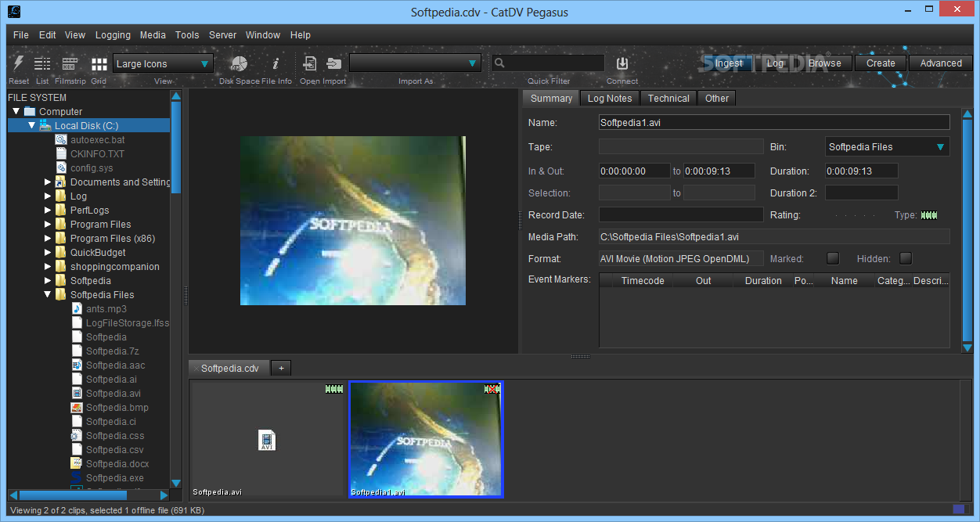
Task: Open Disk Space pie chart tool
Action: coord(239,64)
